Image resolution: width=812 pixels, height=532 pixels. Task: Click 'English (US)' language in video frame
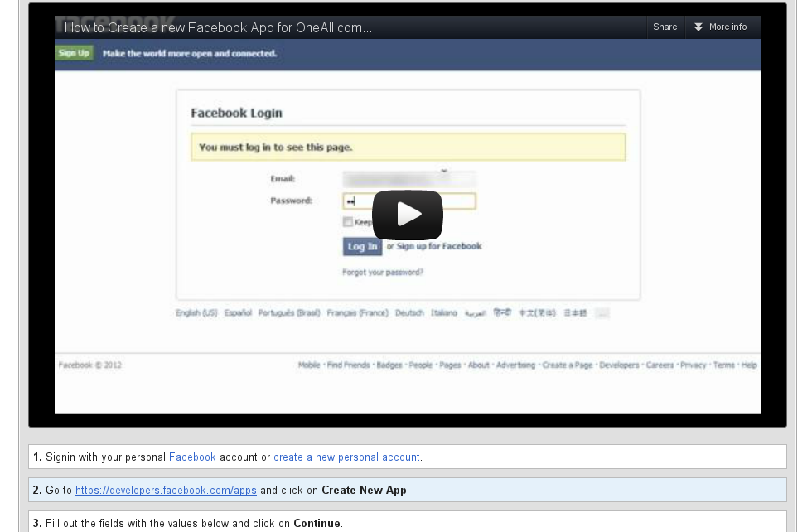point(196,313)
